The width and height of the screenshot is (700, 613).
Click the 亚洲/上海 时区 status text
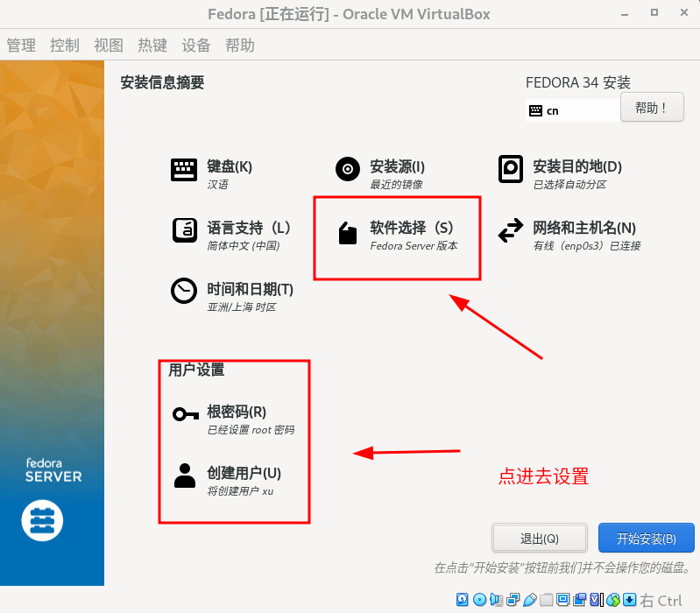click(242, 307)
